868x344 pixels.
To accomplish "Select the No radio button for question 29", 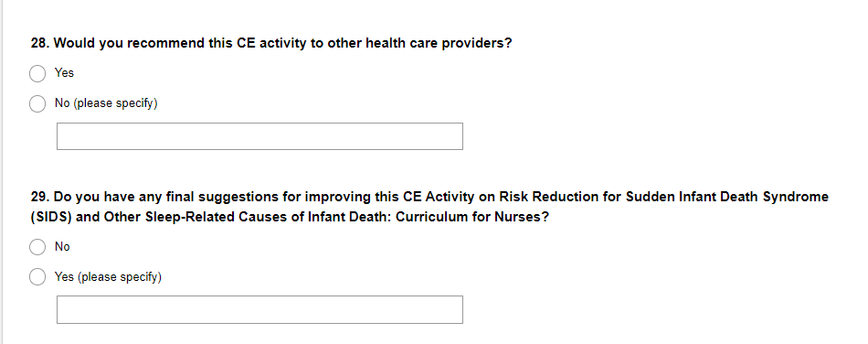I will [x=37, y=247].
